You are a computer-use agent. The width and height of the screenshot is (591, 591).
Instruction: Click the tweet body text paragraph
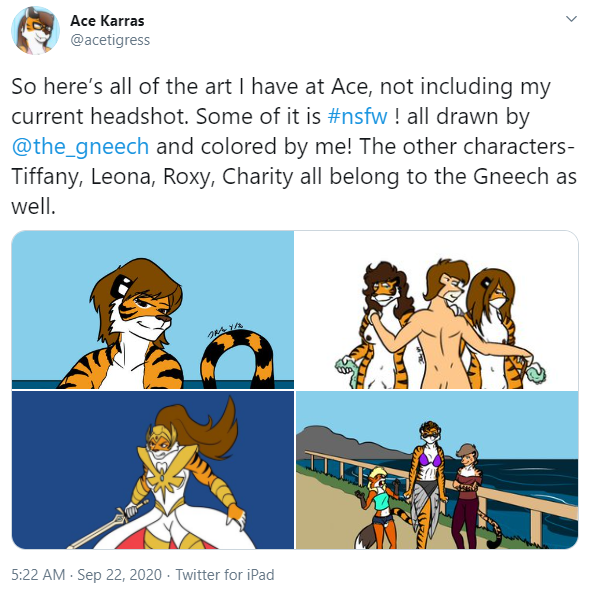[x=294, y=146]
